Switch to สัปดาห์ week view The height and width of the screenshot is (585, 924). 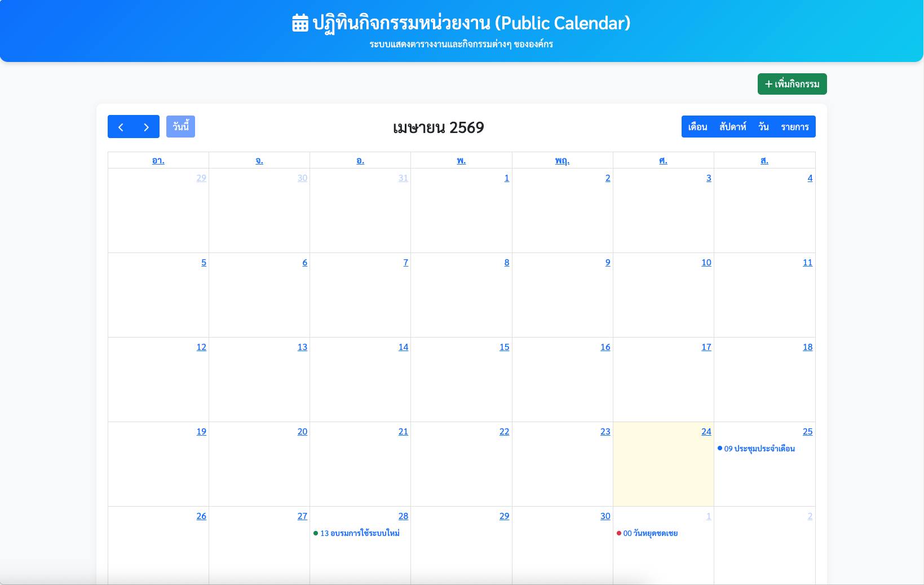pyautogui.click(x=733, y=127)
